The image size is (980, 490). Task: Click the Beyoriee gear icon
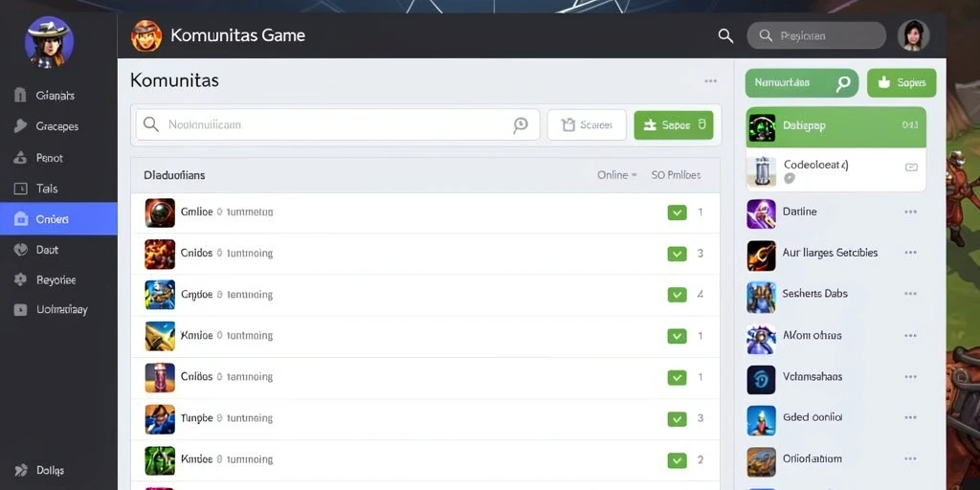[21, 279]
